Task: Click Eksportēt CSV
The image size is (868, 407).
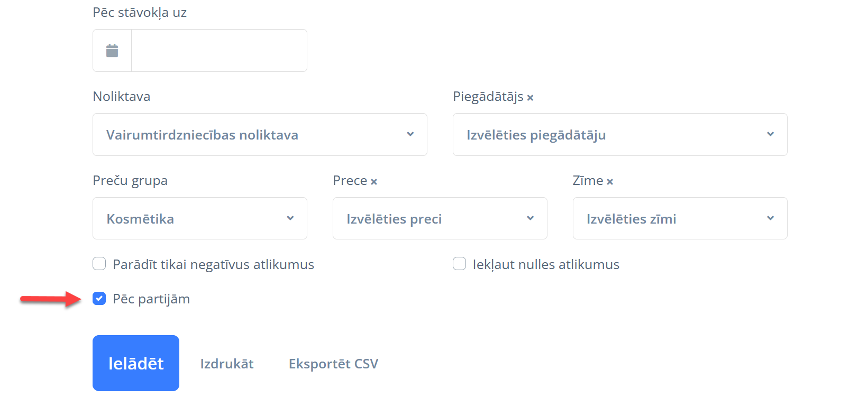Action: click(x=333, y=364)
